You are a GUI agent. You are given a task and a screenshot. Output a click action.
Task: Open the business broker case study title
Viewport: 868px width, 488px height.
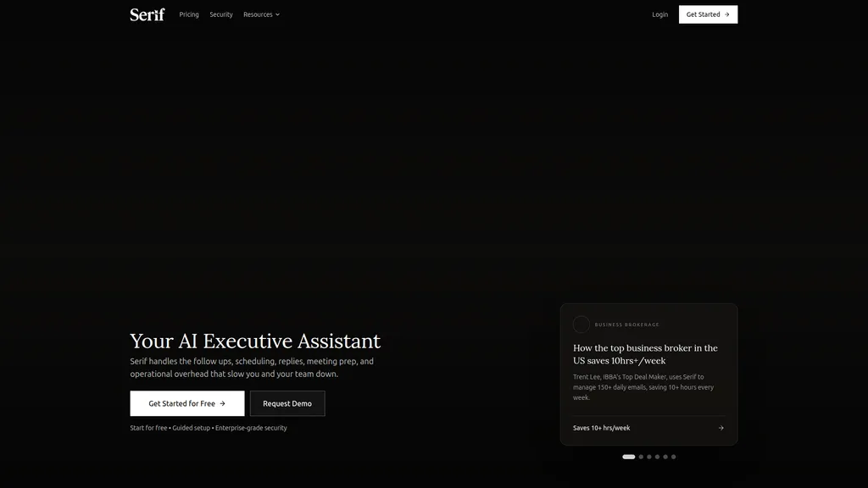(x=645, y=354)
